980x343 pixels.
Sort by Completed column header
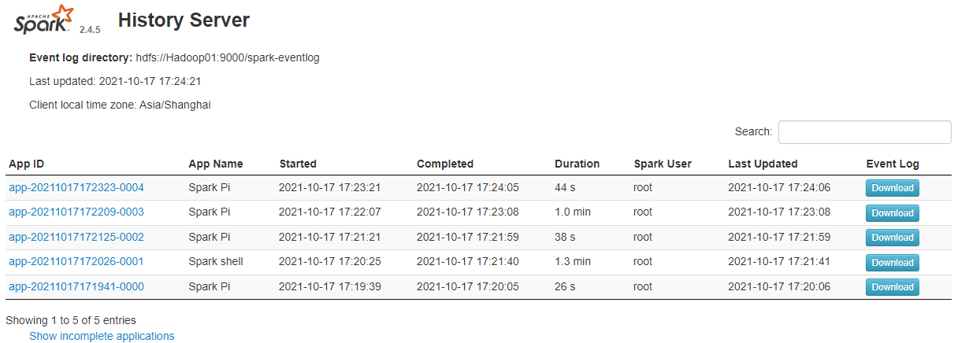click(x=445, y=164)
